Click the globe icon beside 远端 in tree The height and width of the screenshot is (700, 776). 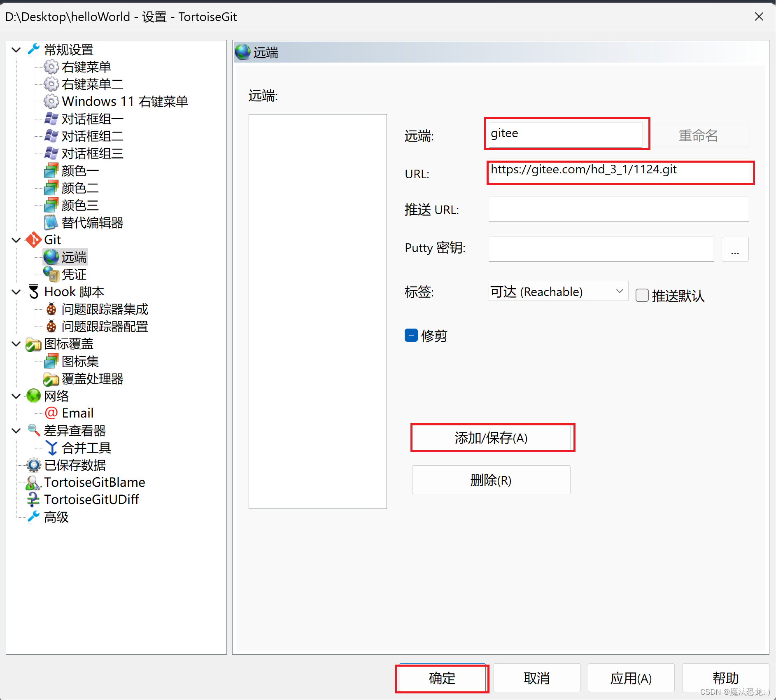coord(51,257)
